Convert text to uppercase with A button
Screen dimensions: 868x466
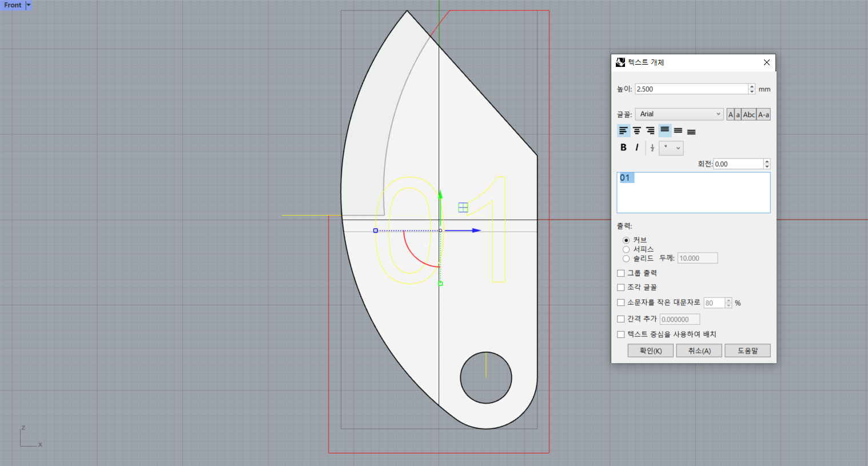(730, 115)
